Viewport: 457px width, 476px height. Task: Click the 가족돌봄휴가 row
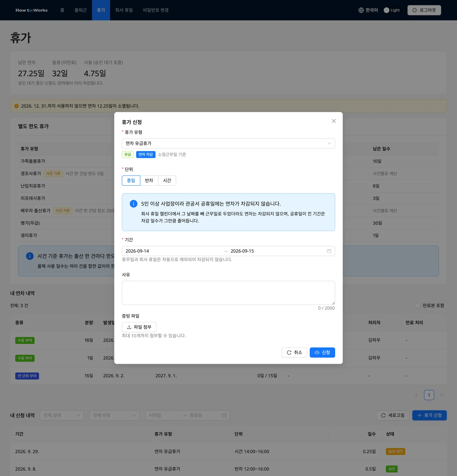click(x=228, y=161)
